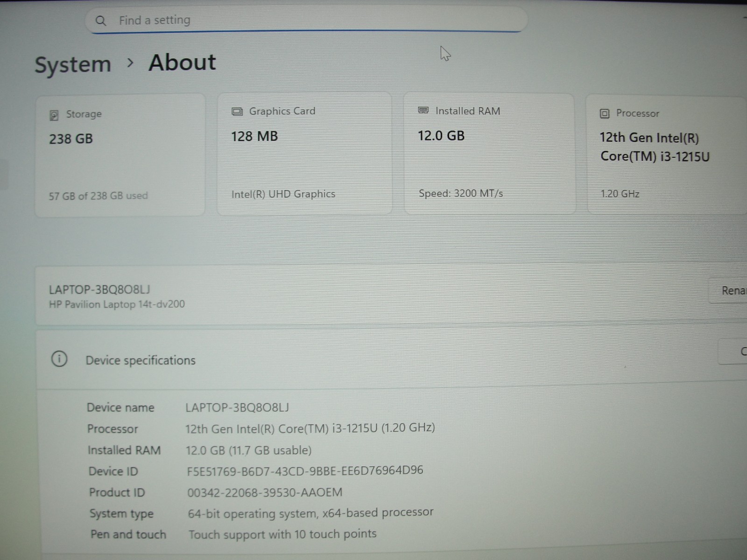Focus the Find a setting search box
The image size is (747, 560).
tap(306, 20)
